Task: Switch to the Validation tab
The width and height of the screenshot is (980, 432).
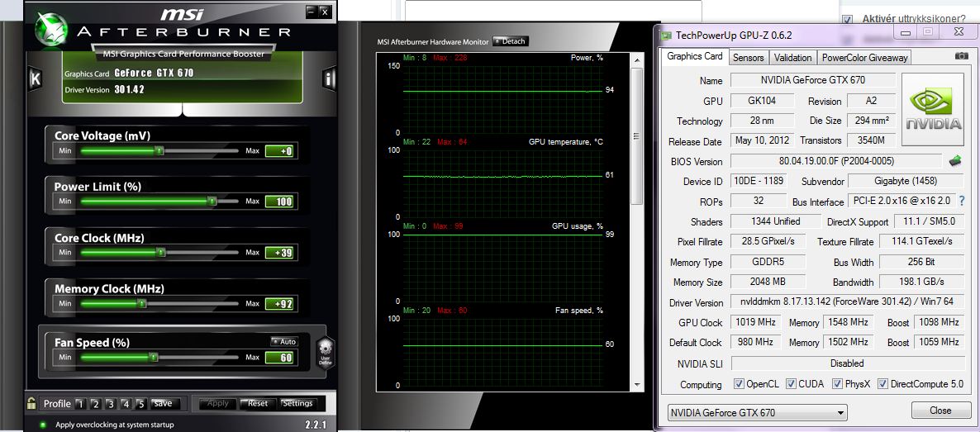Action: pyautogui.click(x=792, y=58)
